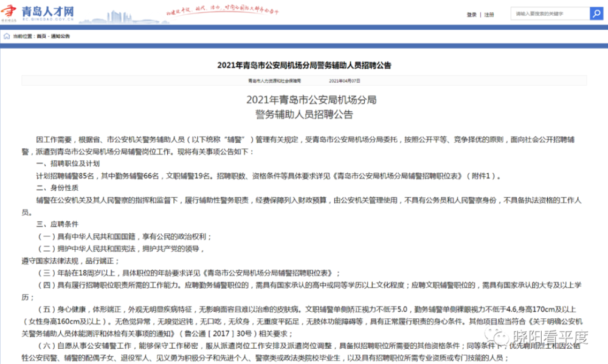Open 通知公告 in the breadcrumb
The image size is (608, 364).
(60, 36)
